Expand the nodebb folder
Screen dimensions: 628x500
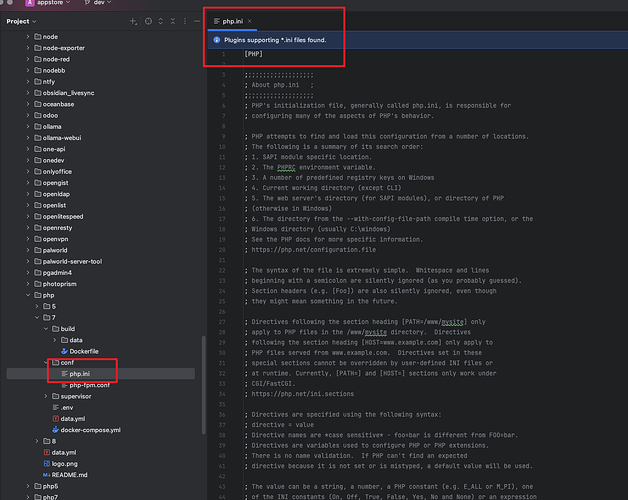pyautogui.click(x=28, y=70)
